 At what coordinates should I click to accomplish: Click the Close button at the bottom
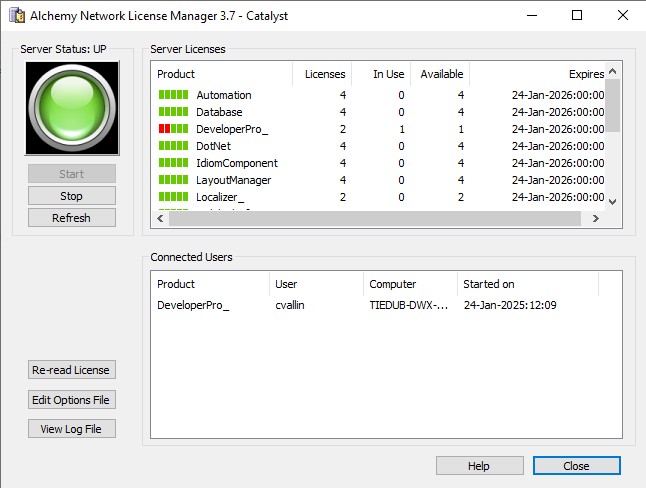577,466
